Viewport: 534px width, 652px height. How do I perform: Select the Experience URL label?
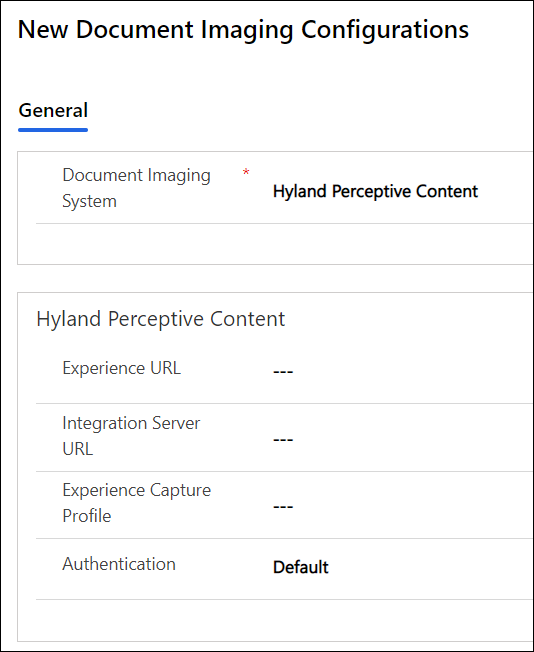coord(121,368)
